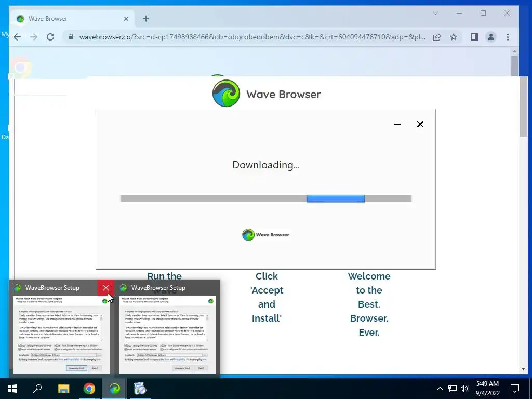532x399 pixels.
Task: Close the Downloading installer dialog
Action: tap(420, 124)
